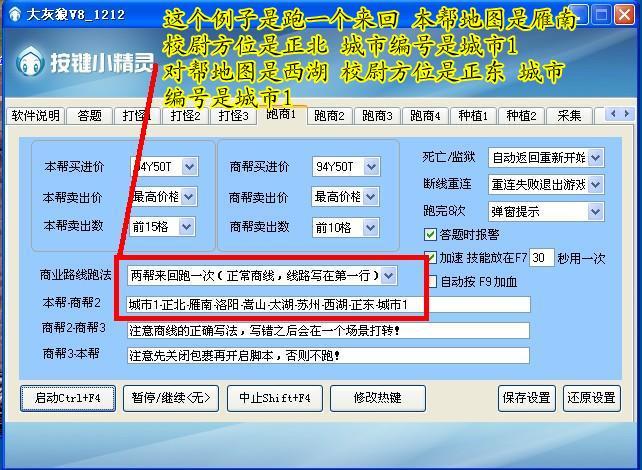Click the 大灰狼V8_1212 title text
Image resolution: width=642 pixels, height=470 pixels.
75,15
